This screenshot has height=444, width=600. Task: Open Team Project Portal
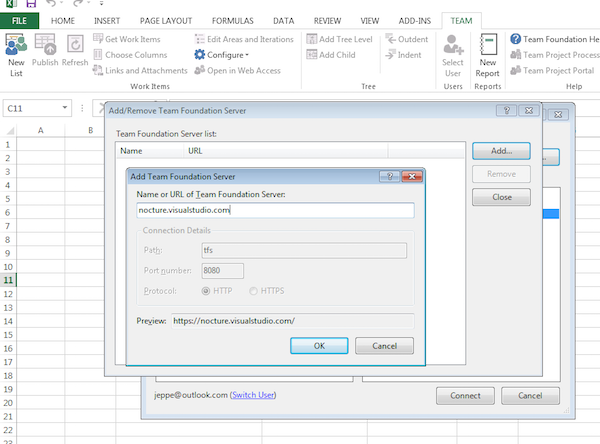click(552, 70)
